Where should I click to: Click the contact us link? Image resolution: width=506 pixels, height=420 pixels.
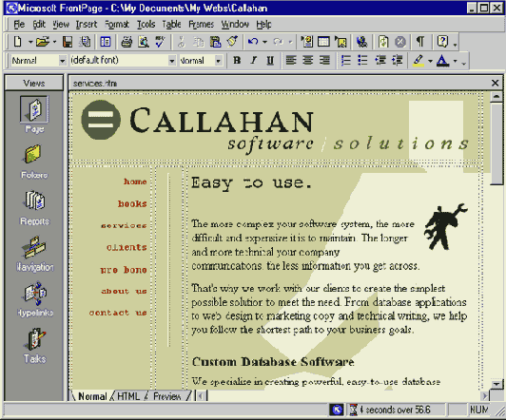point(118,313)
